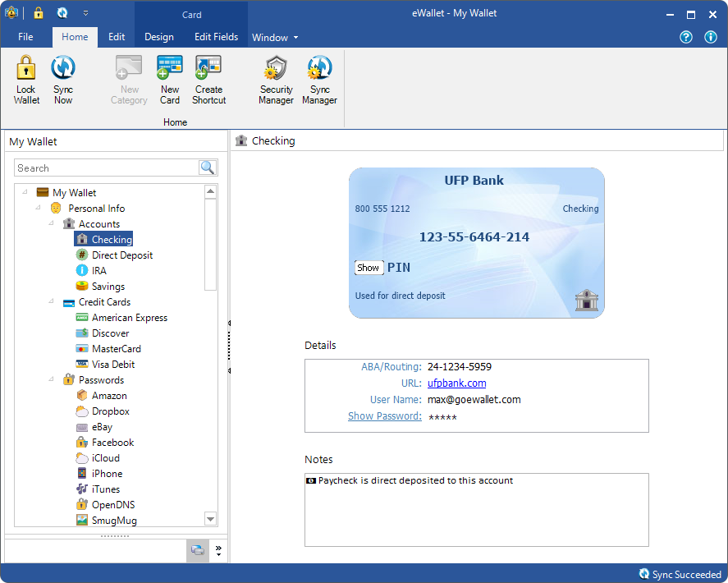This screenshot has height=583, width=728.
Task: Open the iTunes entry
Action: pyautogui.click(x=98, y=489)
